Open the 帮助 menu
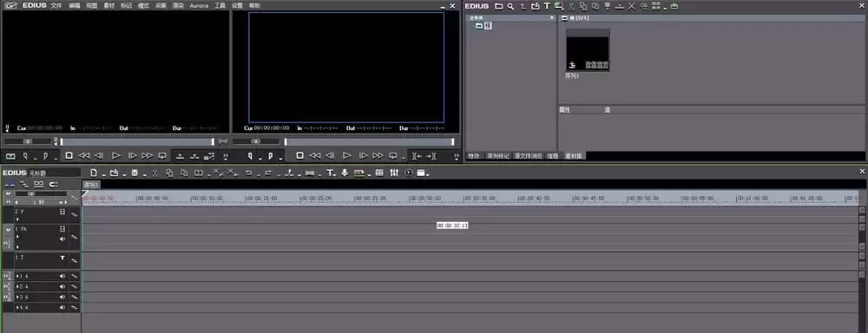 tap(254, 5)
